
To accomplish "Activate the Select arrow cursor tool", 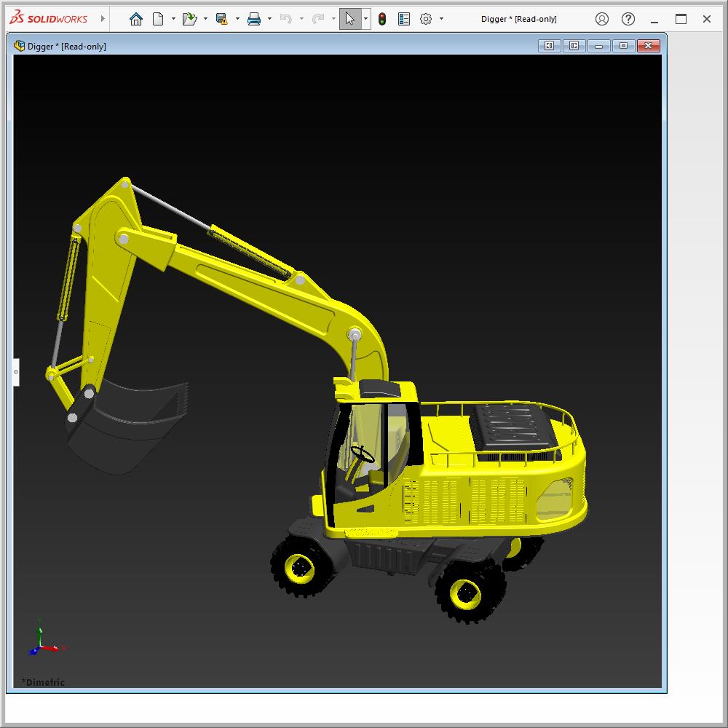I will (x=350, y=19).
